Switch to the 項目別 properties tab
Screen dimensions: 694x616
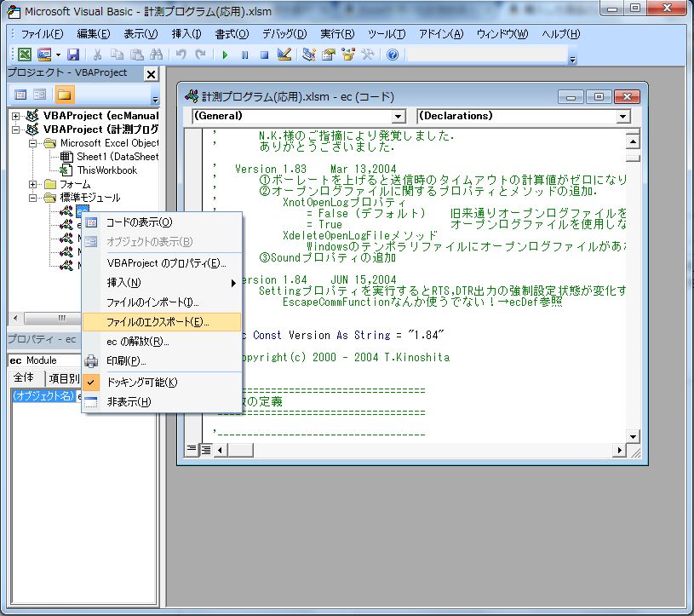(64, 378)
